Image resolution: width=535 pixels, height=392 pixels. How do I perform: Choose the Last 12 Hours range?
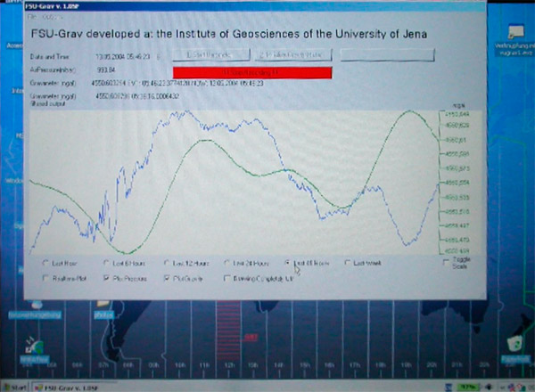coord(166,264)
